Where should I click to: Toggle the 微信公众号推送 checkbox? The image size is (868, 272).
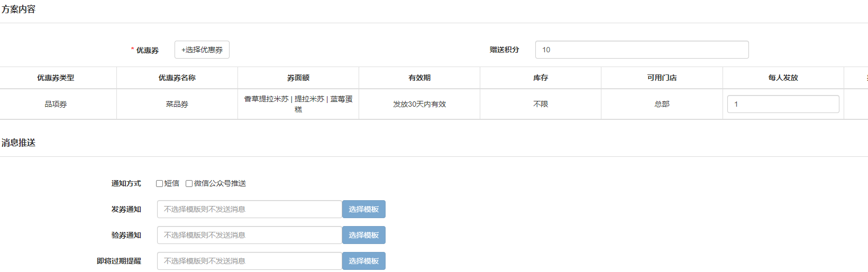tap(189, 184)
